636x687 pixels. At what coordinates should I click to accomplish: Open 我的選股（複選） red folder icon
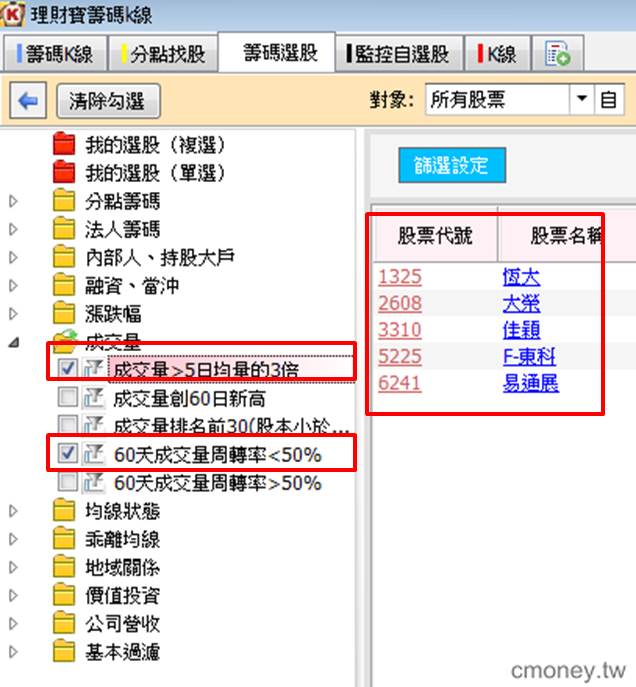pyautogui.click(x=64, y=144)
